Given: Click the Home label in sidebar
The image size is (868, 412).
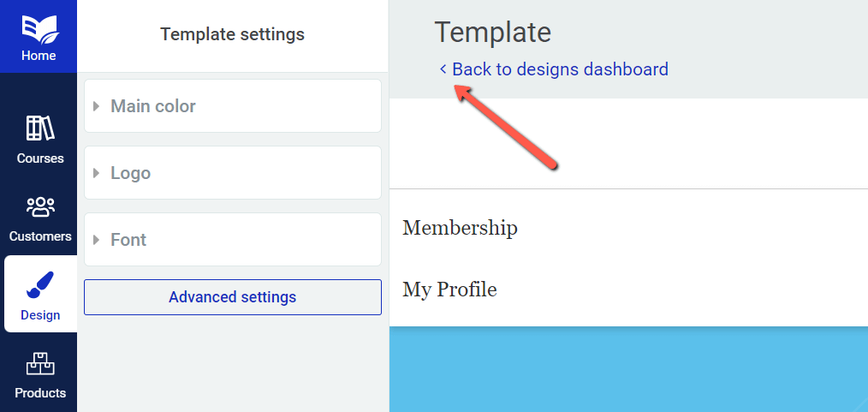Looking at the screenshot, I should click(39, 56).
